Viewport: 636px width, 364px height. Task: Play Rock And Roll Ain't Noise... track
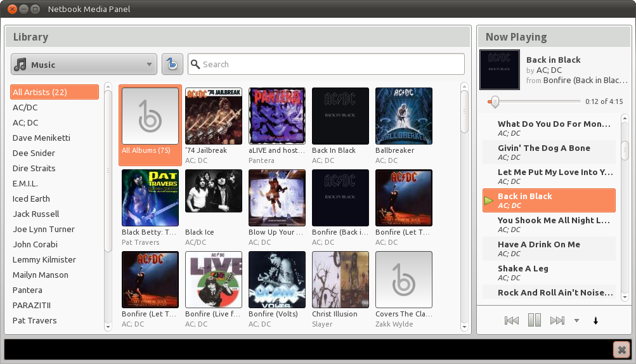[x=549, y=292]
